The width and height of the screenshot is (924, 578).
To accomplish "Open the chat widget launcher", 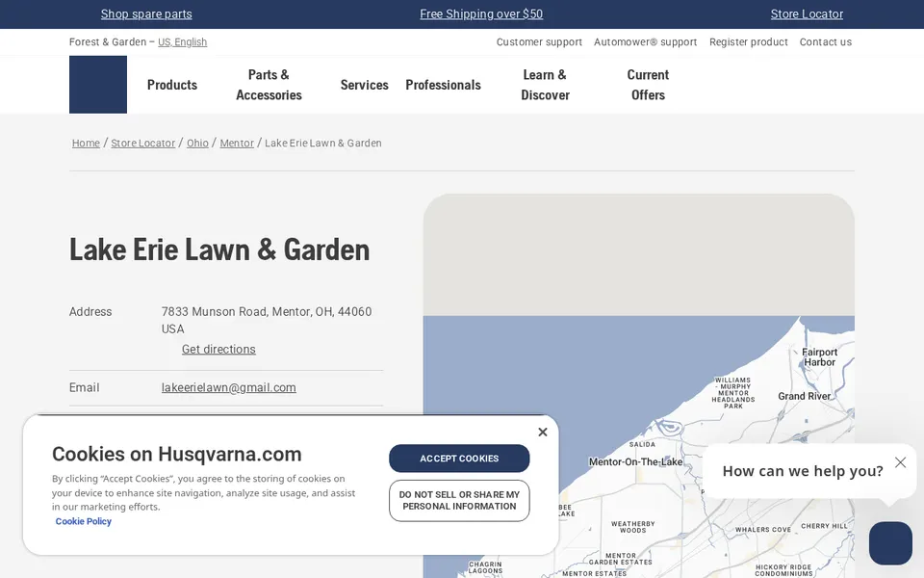I will [890, 543].
